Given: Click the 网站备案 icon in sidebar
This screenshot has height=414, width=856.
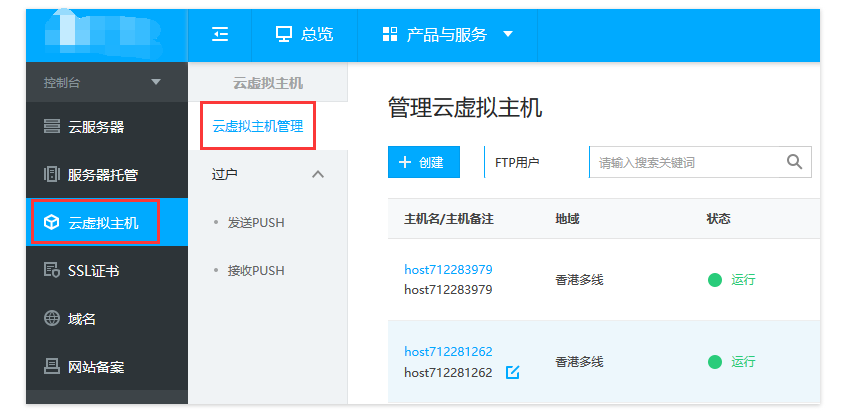Looking at the screenshot, I should (52, 367).
